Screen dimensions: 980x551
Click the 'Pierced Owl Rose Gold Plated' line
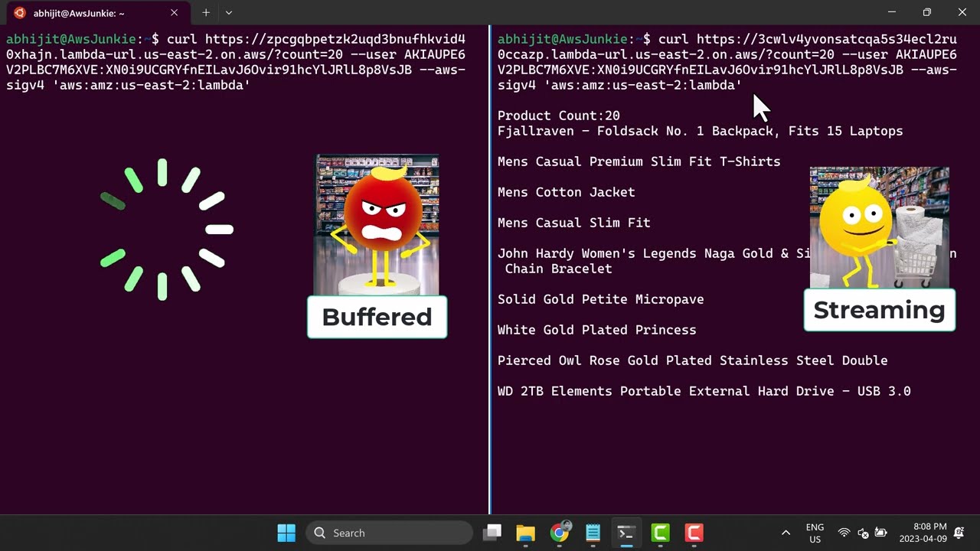click(x=693, y=360)
